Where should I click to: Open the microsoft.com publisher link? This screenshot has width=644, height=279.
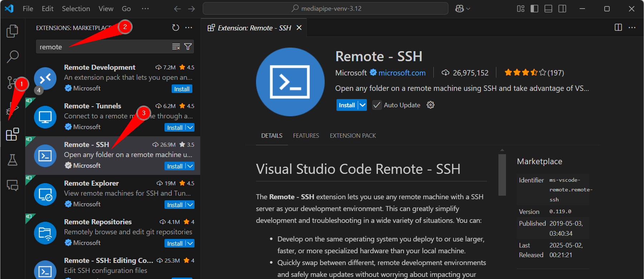coord(402,73)
